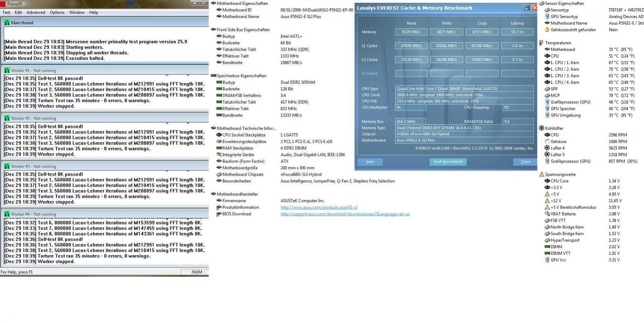The width and height of the screenshot is (644, 323).
Task: Select the Grafikprozessor (GPU) 857 RPM row
Action: tap(591, 161)
